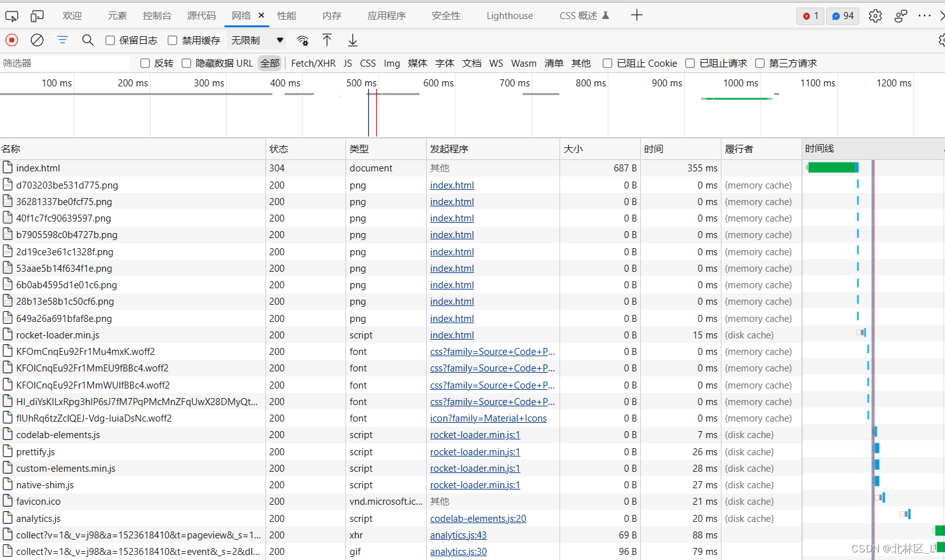Open the 内存 tab
The width and height of the screenshot is (945, 560).
[332, 15]
